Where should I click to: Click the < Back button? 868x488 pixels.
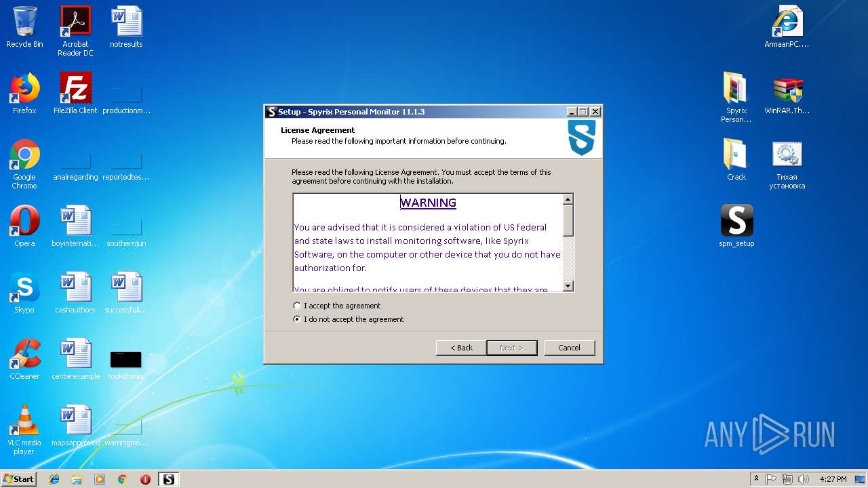click(461, 348)
